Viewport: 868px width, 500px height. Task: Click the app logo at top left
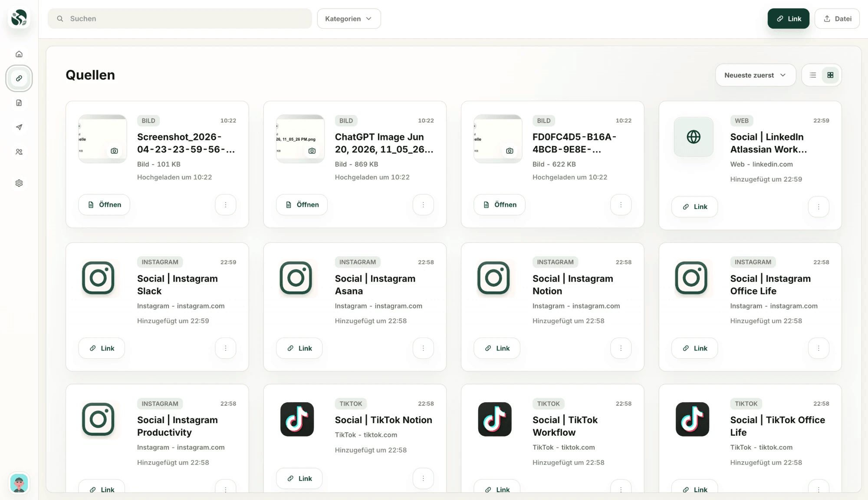[19, 18]
